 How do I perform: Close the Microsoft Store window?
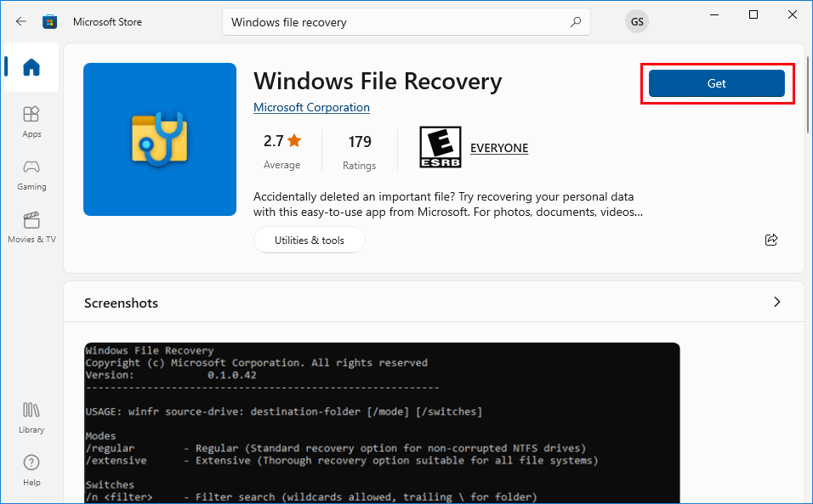793,14
